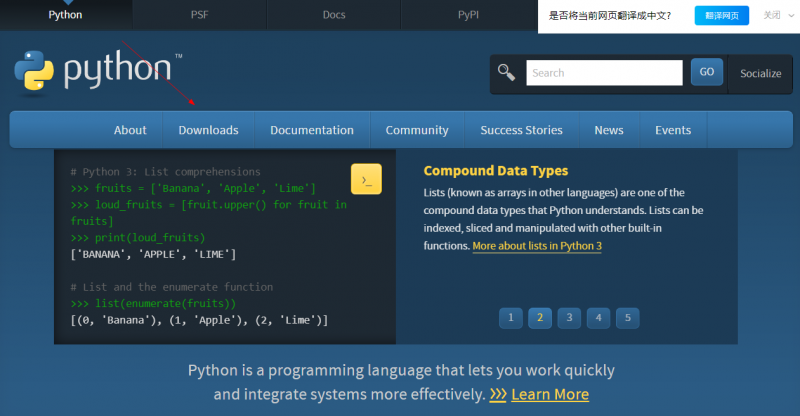
Task: Click the print(loud_fruits) code line
Action: coord(138,238)
